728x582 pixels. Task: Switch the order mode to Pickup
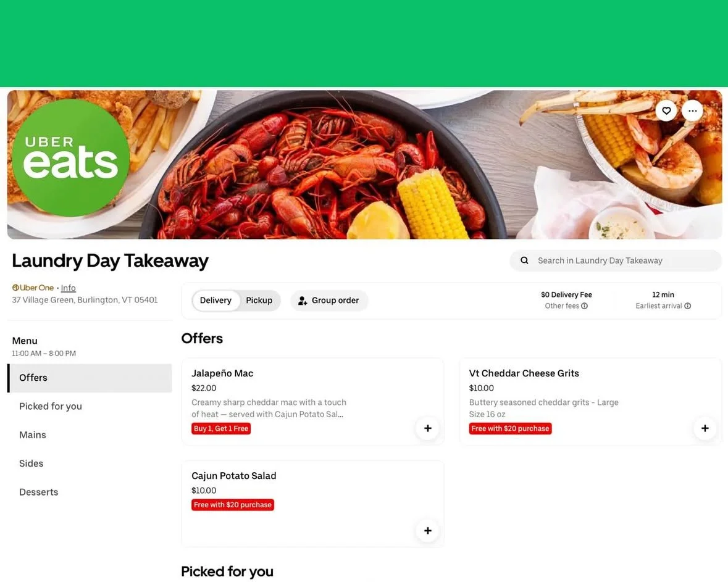[259, 301]
